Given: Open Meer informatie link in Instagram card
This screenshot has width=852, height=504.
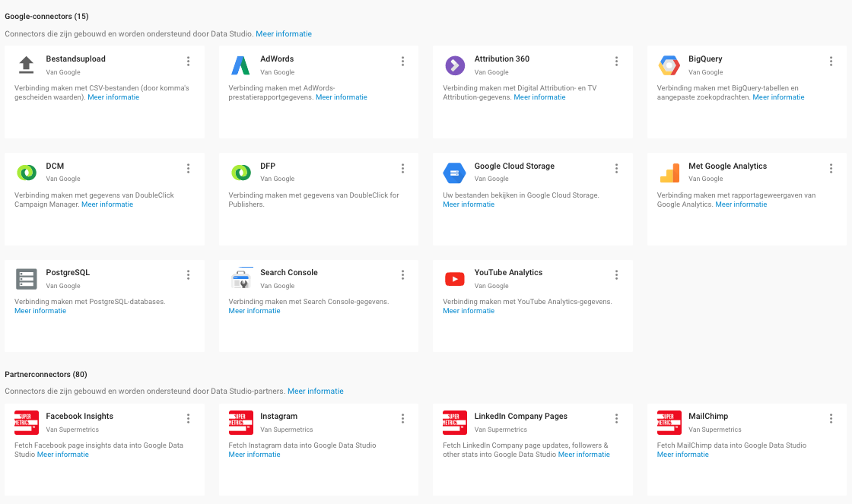Looking at the screenshot, I should [254, 455].
